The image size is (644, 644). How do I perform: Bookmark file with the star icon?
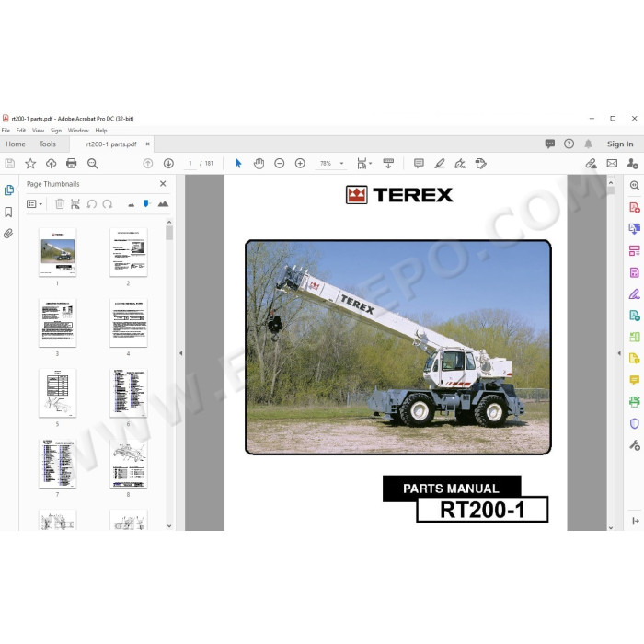(30, 164)
